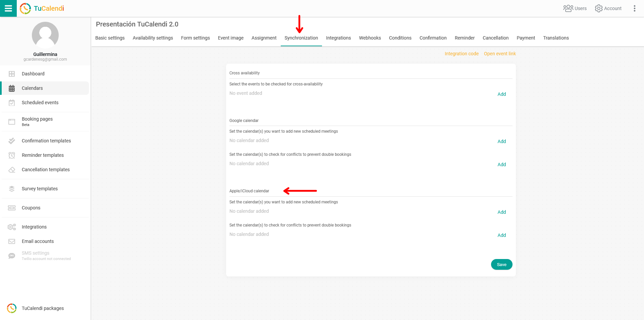Screen dimensions: 644x320
Task: Switch to Cancellation tab
Action: pyautogui.click(x=496, y=38)
